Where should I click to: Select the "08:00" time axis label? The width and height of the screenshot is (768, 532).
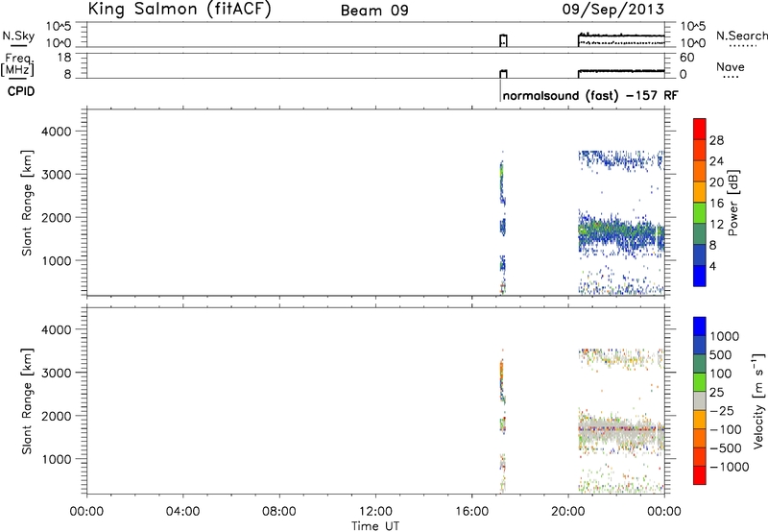[x=278, y=511]
